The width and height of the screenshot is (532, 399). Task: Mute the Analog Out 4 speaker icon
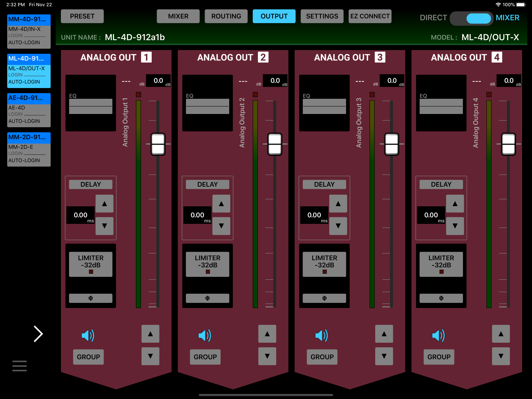coord(439,335)
